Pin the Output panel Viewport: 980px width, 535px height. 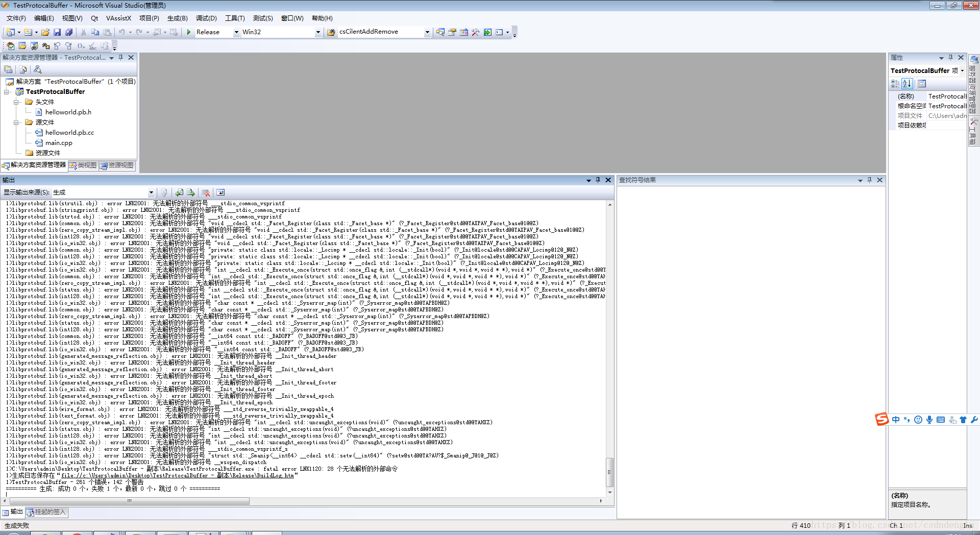click(598, 180)
